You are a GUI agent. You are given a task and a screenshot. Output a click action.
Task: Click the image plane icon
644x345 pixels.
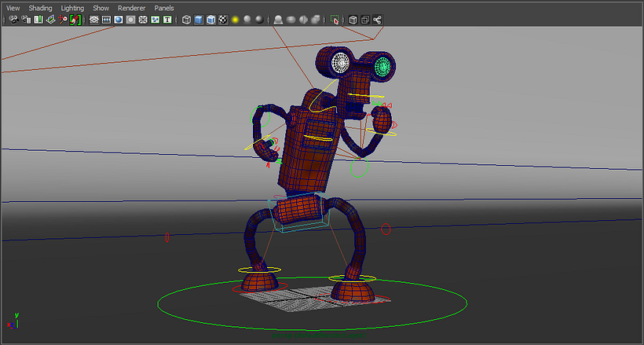[51, 20]
